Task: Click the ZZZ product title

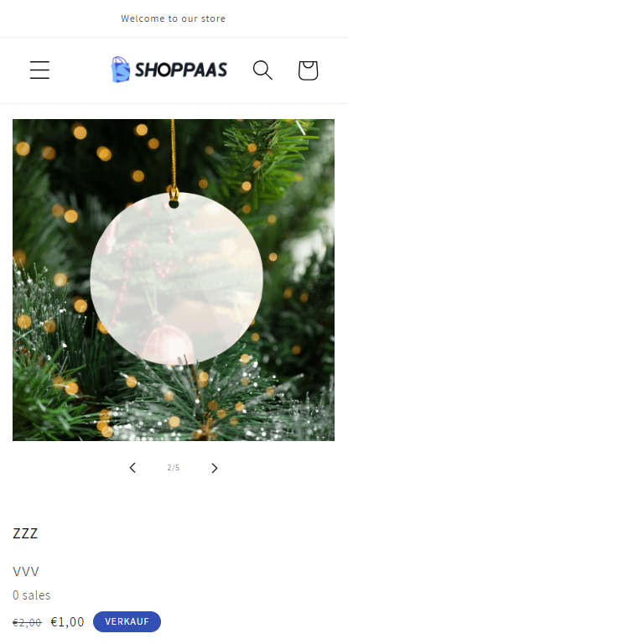Action: [x=25, y=533]
